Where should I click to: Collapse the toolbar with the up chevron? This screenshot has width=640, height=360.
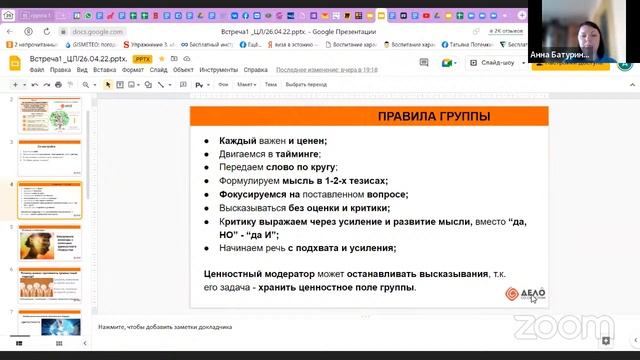click(632, 85)
